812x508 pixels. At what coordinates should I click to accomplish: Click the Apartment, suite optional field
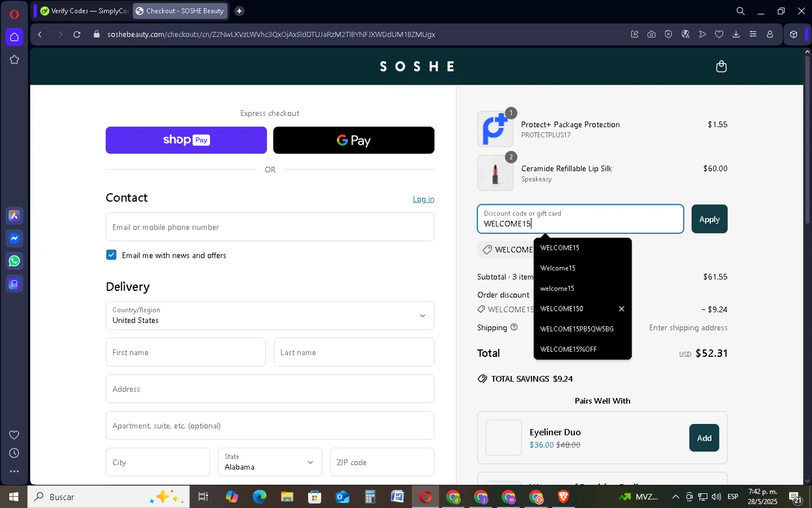pos(270,426)
